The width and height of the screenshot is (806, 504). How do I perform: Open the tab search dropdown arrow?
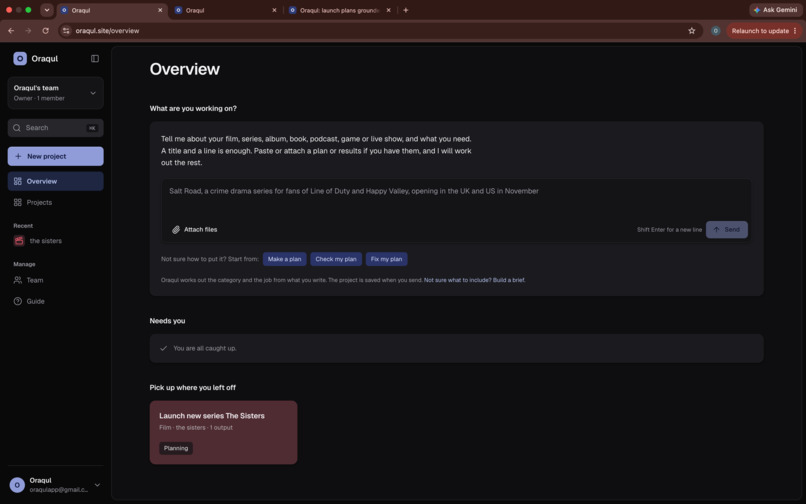[x=47, y=10]
